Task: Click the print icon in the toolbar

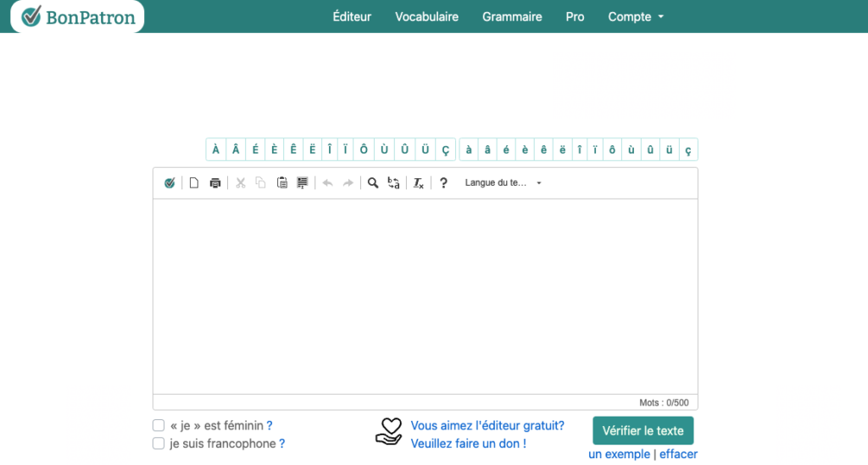Action: [x=215, y=183]
